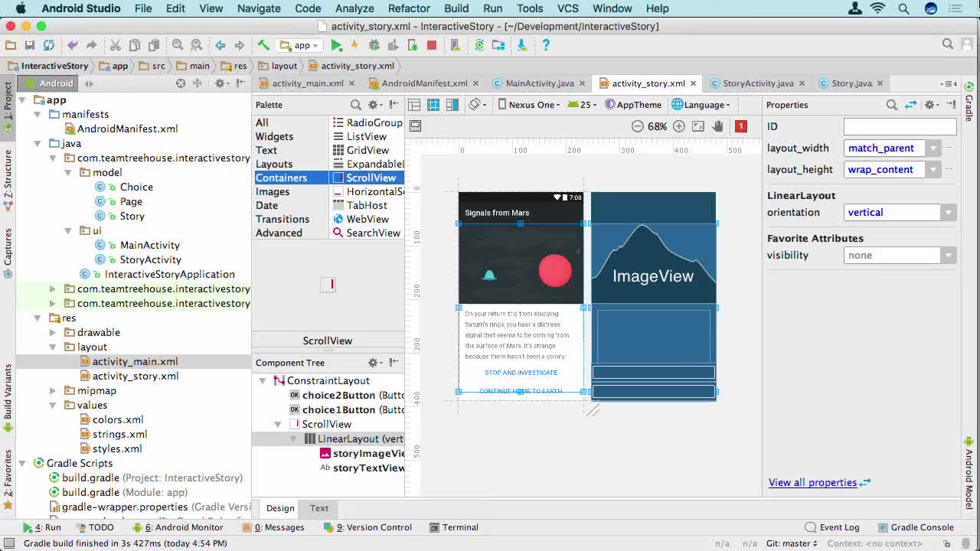
Task: Click the ID input field
Action: tap(900, 127)
